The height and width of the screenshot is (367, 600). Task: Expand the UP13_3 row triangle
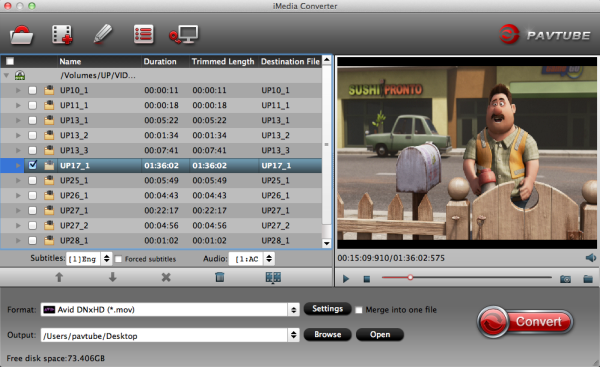[x=18, y=150]
